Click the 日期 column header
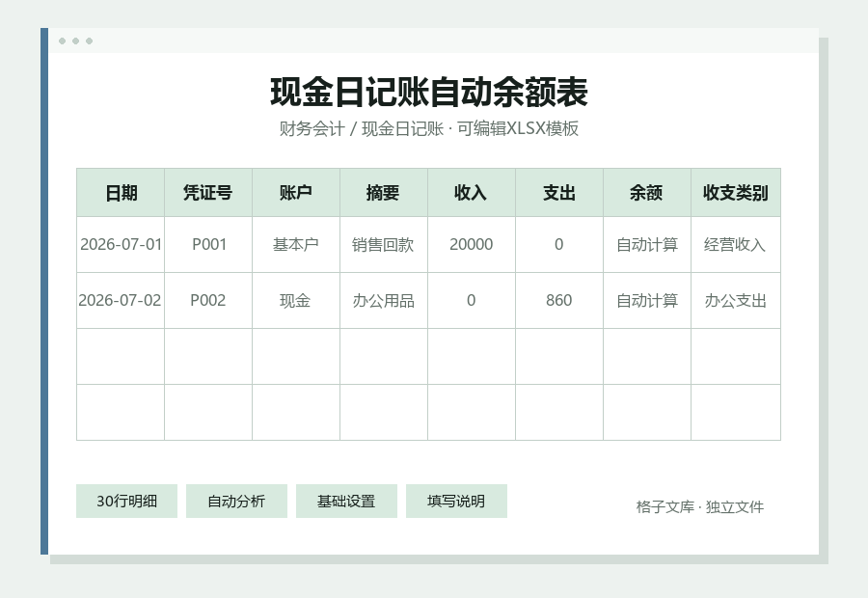The width and height of the screenshot is (868, 598). point(121,193)
